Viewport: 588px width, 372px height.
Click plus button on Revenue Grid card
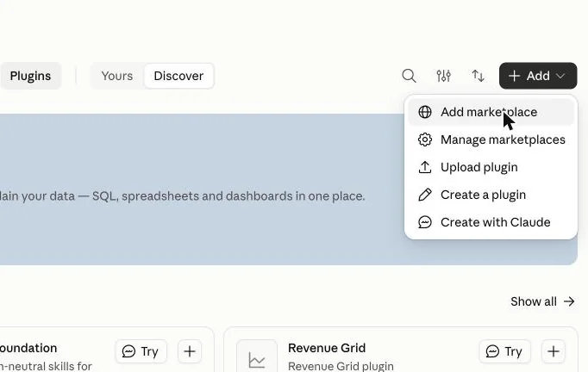(554, 351)
